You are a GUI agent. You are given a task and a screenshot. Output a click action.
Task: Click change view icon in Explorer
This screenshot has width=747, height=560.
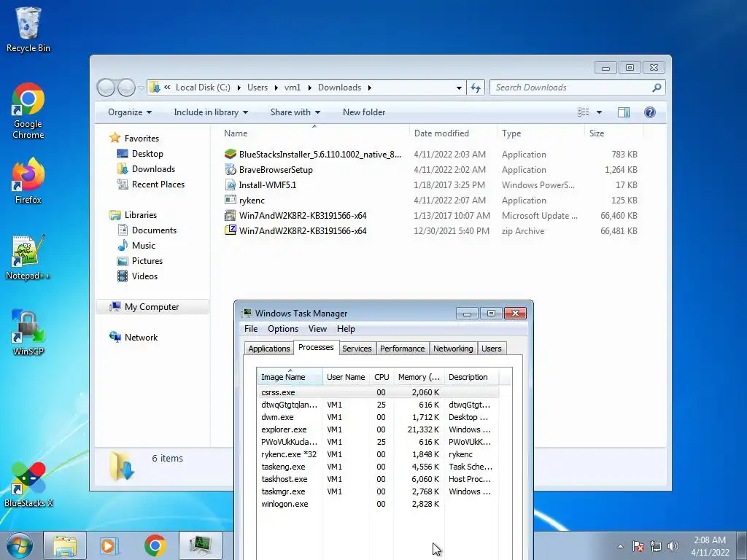pos(584,112)
